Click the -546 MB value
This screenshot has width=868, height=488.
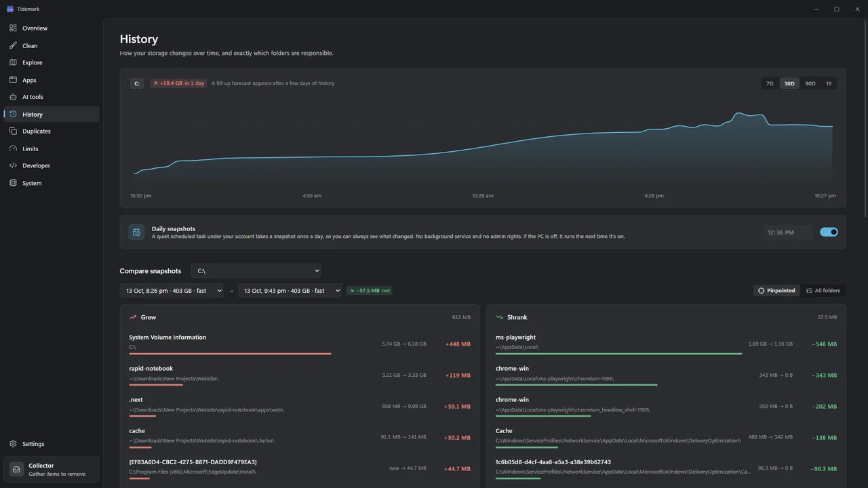coord(824,344)
